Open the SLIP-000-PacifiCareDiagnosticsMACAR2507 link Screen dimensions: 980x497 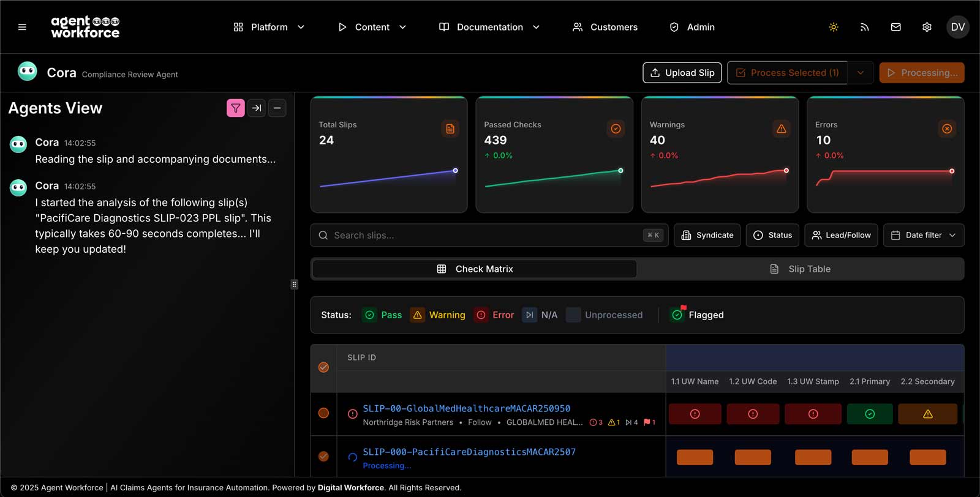click(469, 452)
